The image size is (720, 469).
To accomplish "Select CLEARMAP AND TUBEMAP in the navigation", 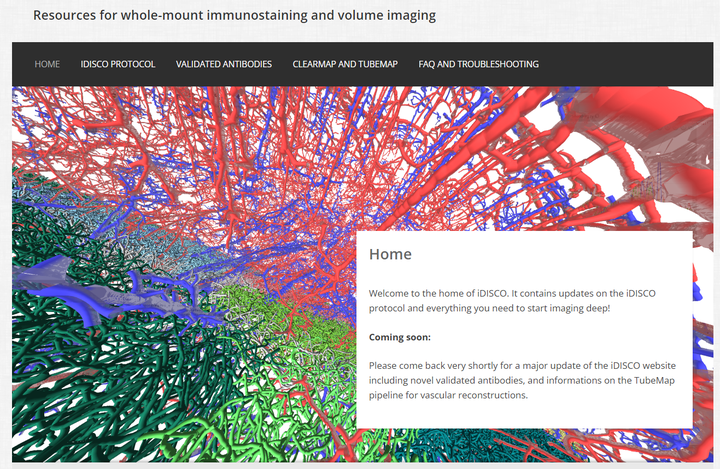I will pyautogui.click(x=345, y=64).
